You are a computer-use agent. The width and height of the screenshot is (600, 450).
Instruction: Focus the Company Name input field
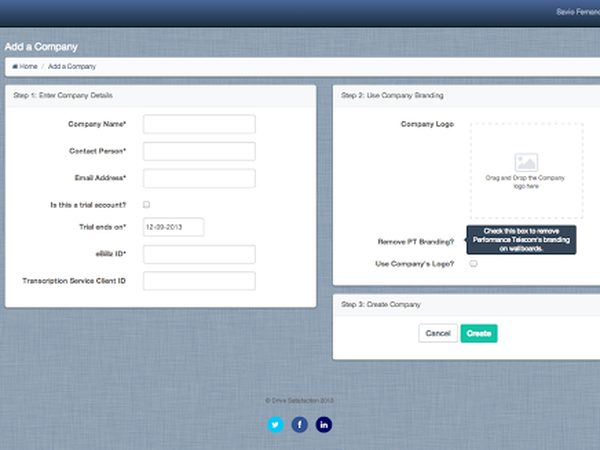coord(199,124)
